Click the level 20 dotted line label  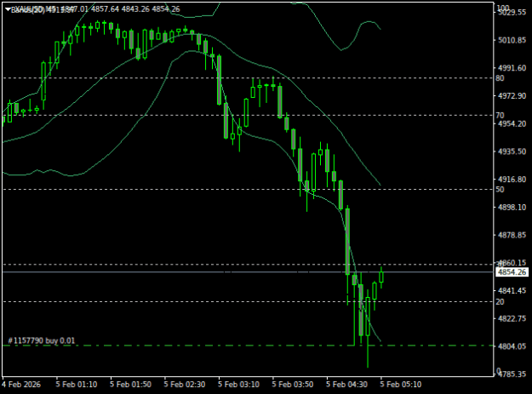click(500, 301)
